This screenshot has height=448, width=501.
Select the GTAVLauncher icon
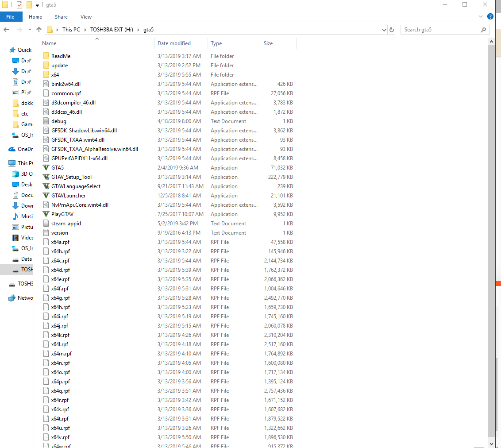[46, 196]
